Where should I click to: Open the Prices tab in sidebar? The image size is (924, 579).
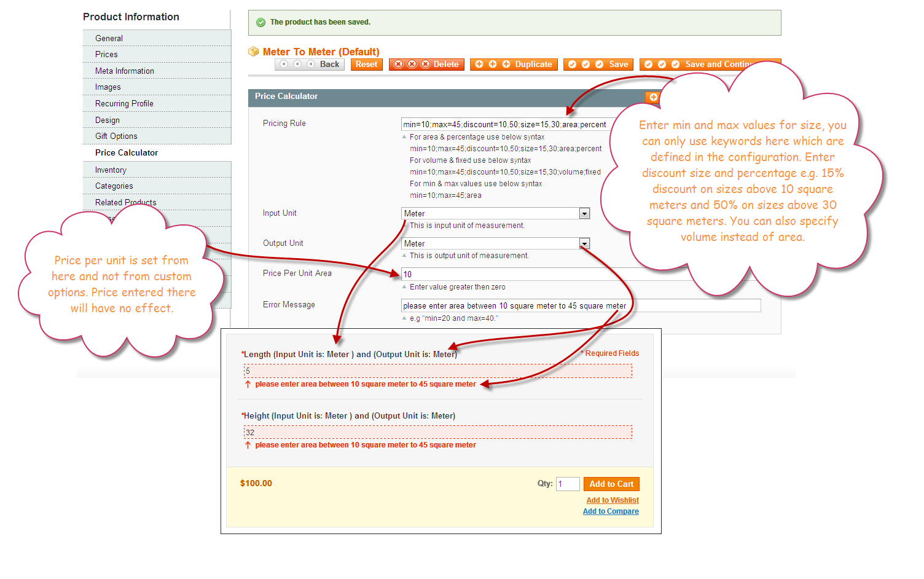[106, 55]
